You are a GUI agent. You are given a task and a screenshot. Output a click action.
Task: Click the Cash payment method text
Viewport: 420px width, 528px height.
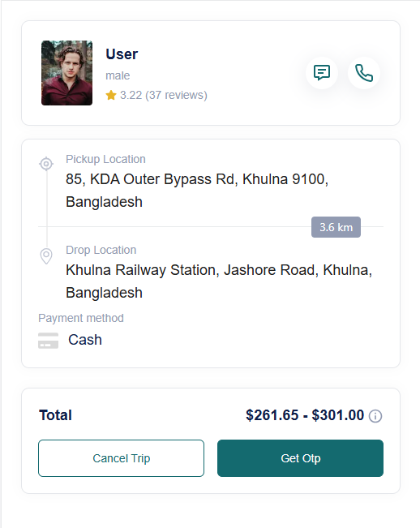85,340
